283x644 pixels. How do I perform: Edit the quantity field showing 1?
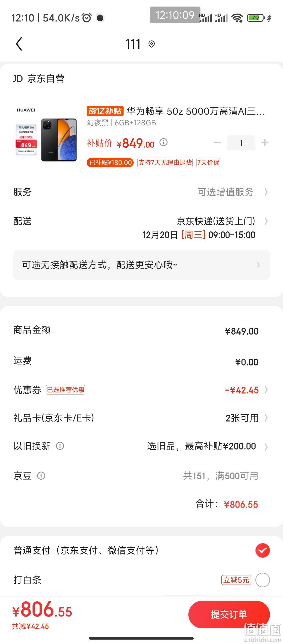pos(241,143)
